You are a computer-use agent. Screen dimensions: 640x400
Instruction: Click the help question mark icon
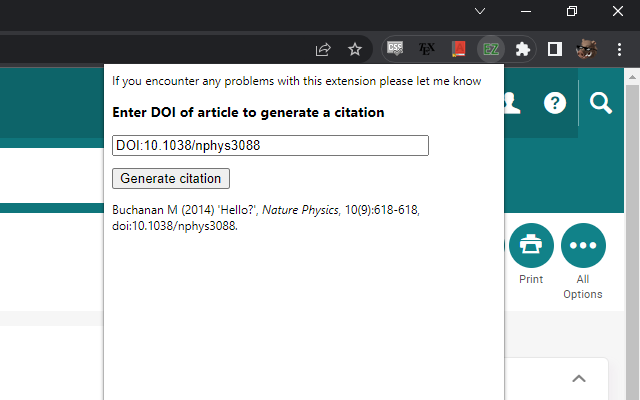[x=555, y=103]
